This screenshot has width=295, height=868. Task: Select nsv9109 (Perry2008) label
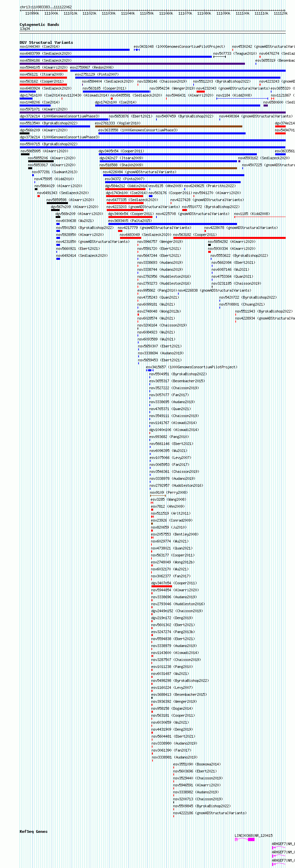[169, 492]
